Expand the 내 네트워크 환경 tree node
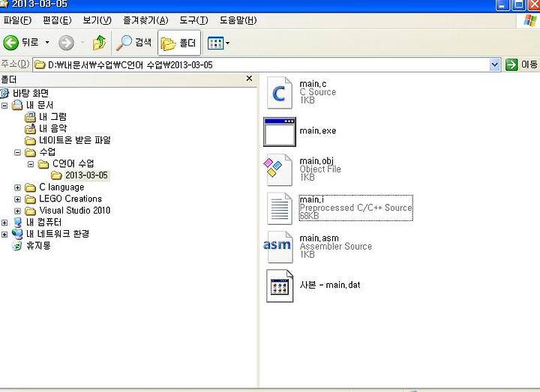Image resolution: width=540 pixels, height=392 pixels. tap(4, 235)
